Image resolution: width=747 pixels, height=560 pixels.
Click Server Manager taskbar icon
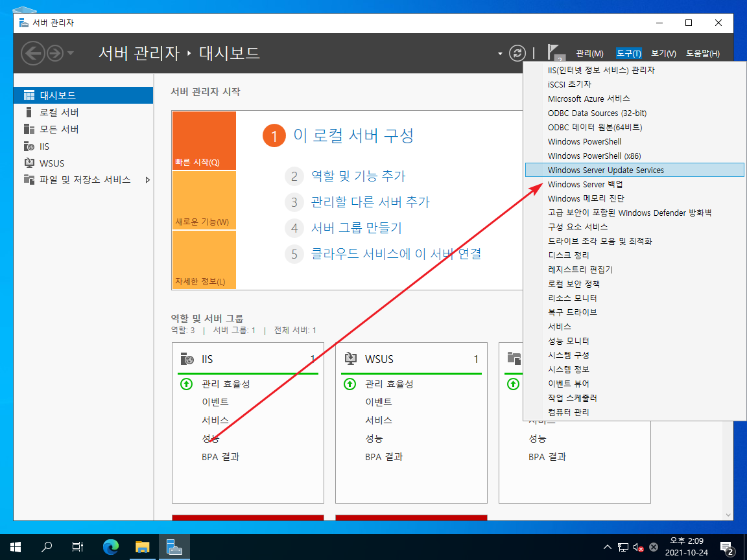pyautogui.click(x=174, y=547)
